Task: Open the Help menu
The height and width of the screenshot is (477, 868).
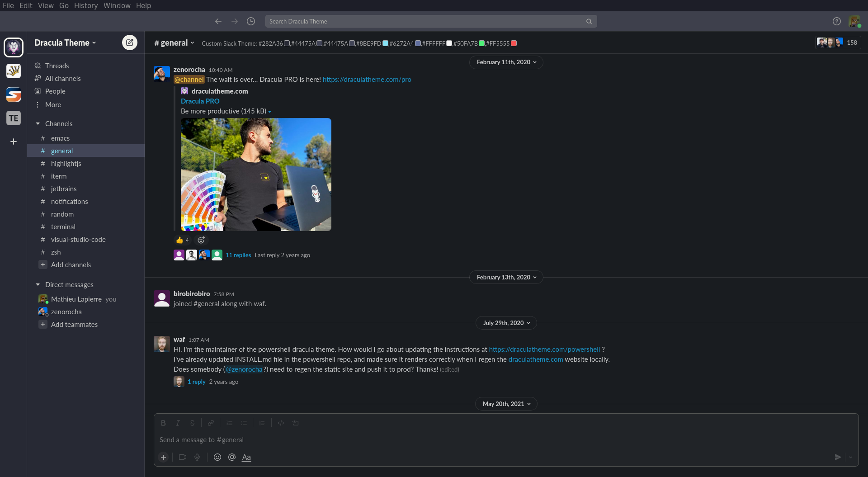Action: click(143, 5)
